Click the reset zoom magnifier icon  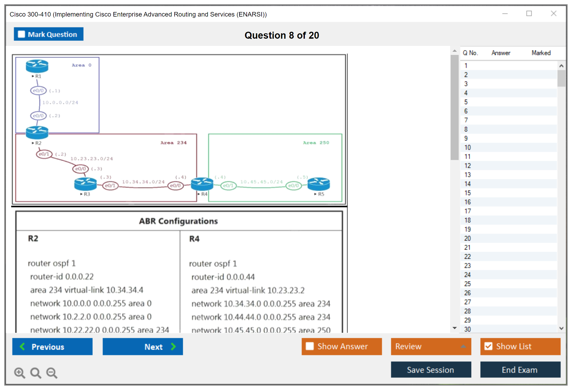[36, 373]
